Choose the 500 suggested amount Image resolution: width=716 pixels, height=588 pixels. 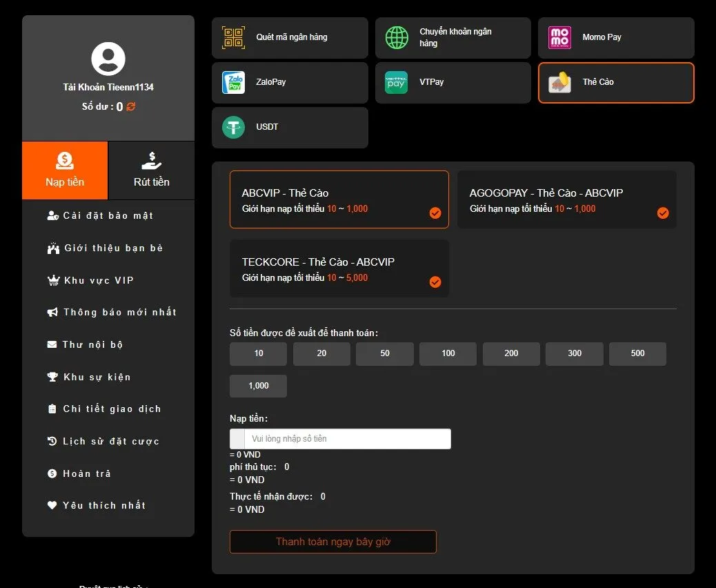pos(637,353)
